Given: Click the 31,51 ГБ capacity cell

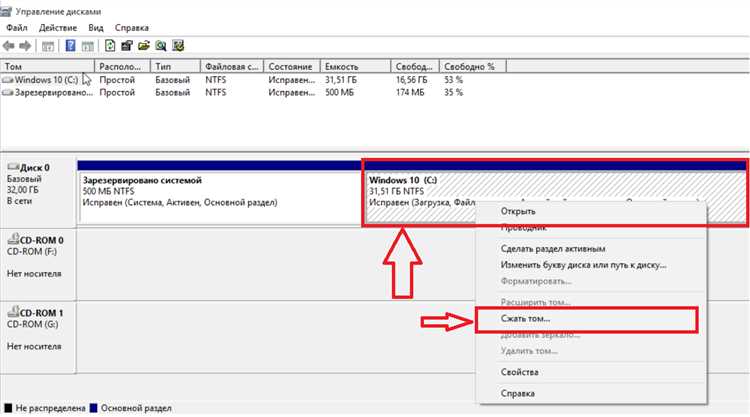Looking at the screenshot, I should tap(341, 80).
